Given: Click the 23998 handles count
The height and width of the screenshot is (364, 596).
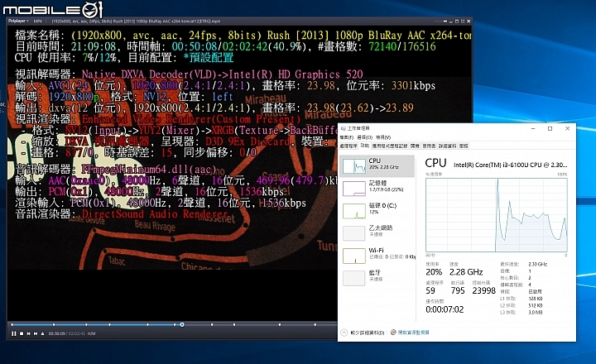Looking at the screenshot, I should point(484,290).
